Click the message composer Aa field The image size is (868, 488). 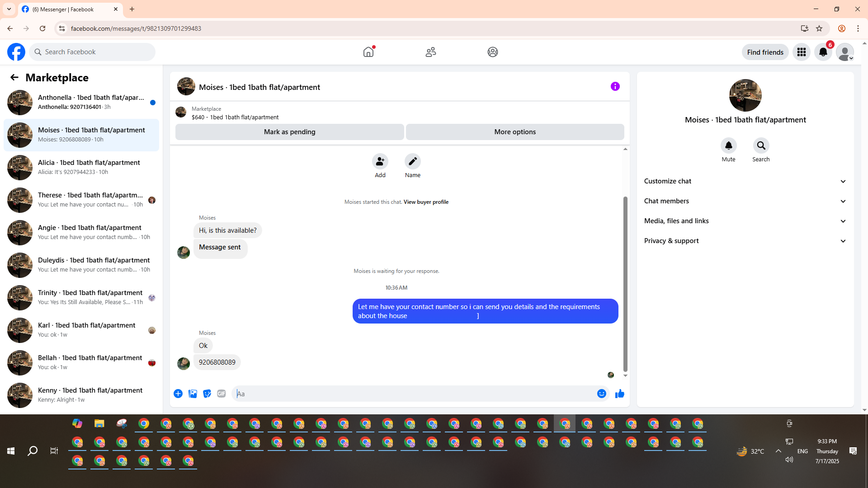pyautogui.click(x=414, y=394)
